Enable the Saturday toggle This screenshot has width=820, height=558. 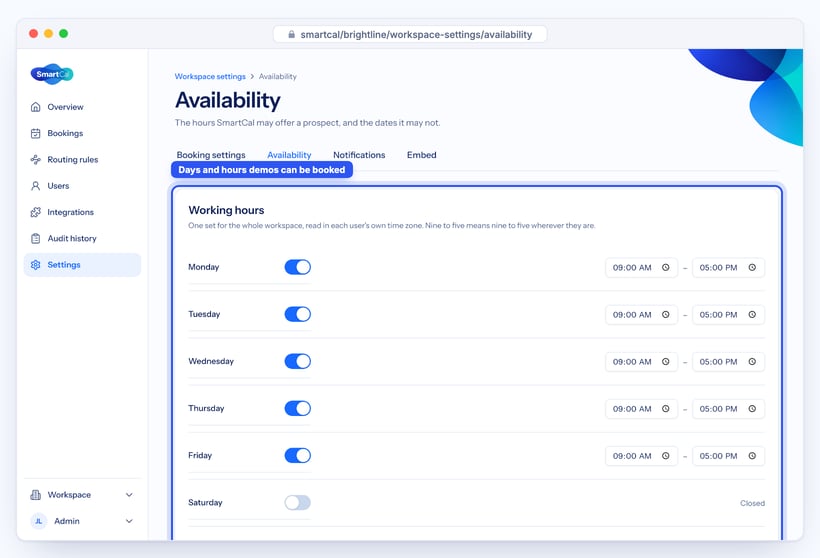(298, 503)
